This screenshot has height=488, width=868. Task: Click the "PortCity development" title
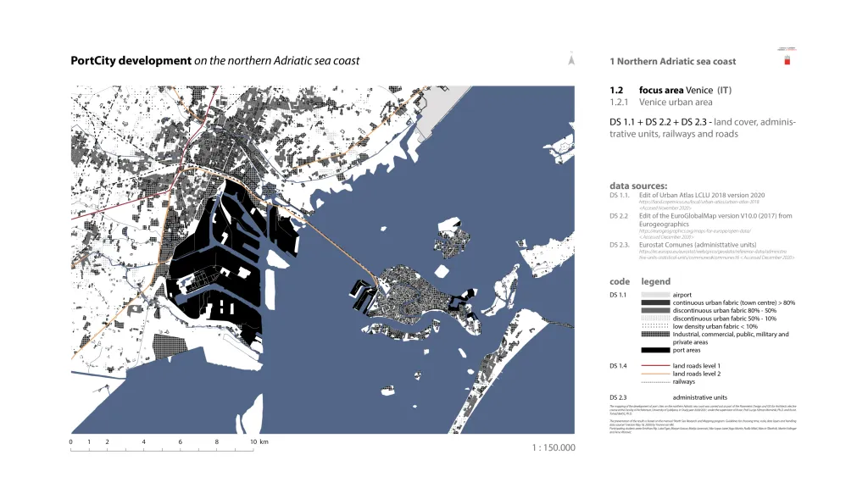tap(131, 61)
